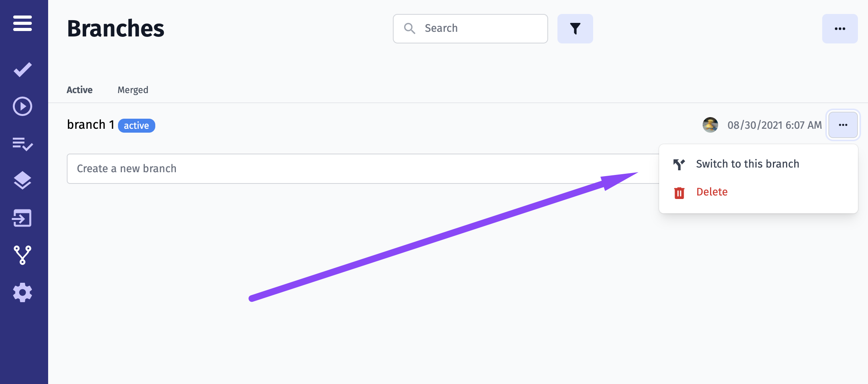868x384 pixels.
Task: Click the checklist icon in sidebar
Action: point(23,144)
